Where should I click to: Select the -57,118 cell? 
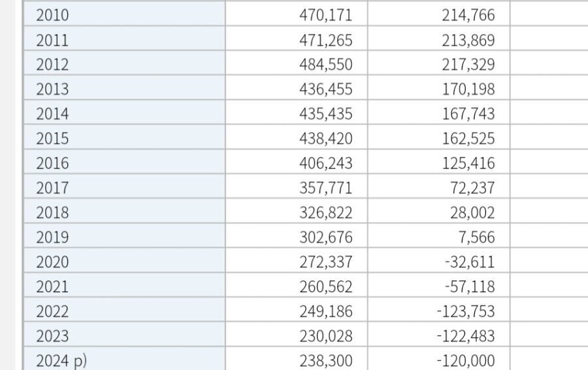click(439, 285)
